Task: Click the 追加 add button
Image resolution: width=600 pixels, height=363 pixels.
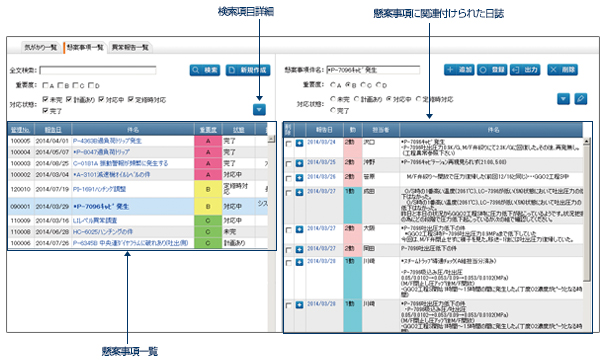Action: (459, 70)
